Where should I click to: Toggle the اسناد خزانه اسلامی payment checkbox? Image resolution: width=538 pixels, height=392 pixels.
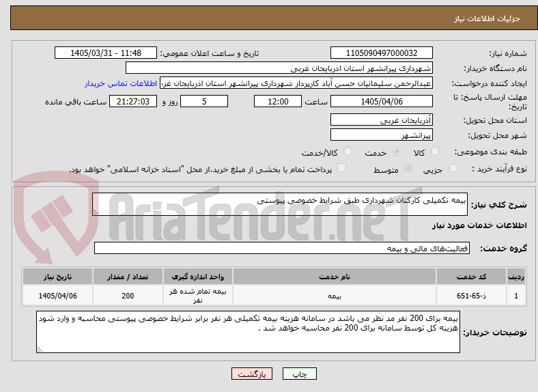point(342,168)
